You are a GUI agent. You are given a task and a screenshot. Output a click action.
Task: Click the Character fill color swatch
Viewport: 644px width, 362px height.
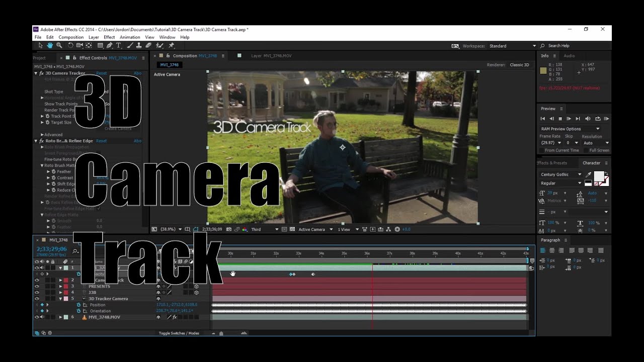(x=599, y=176)
